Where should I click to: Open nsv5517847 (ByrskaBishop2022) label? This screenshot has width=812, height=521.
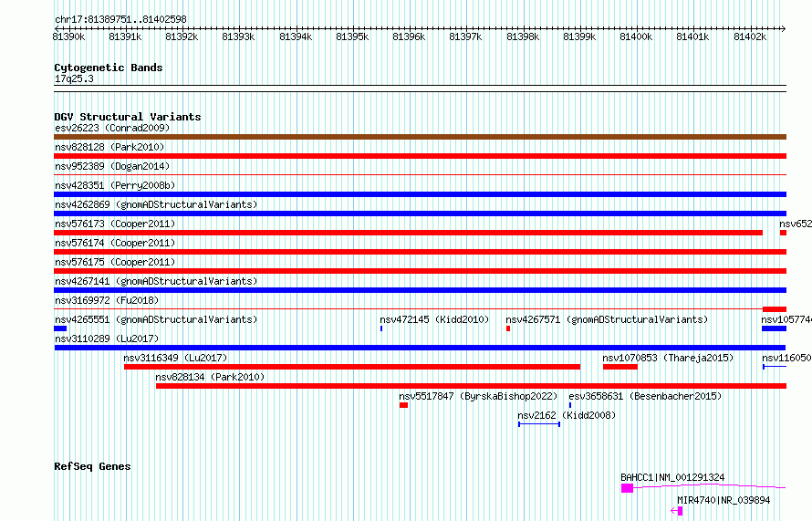[x=478, y=396]
